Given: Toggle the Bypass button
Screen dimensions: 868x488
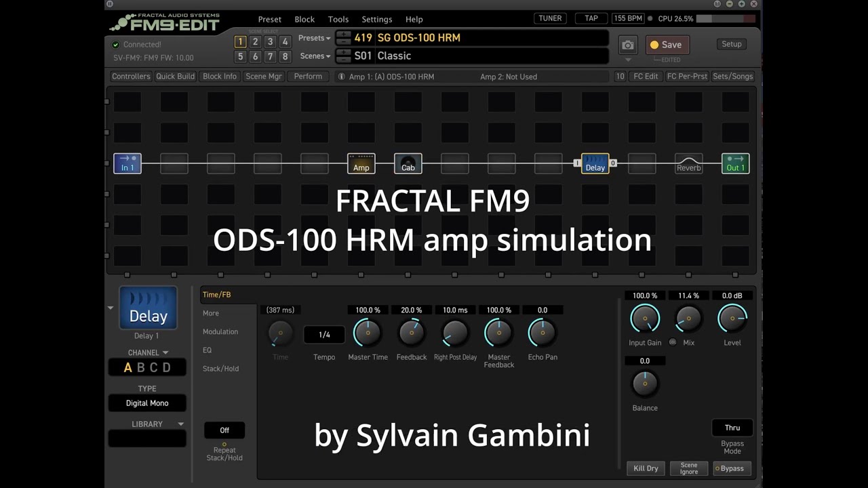Looking at the screenshot, I should pos(732,468).
